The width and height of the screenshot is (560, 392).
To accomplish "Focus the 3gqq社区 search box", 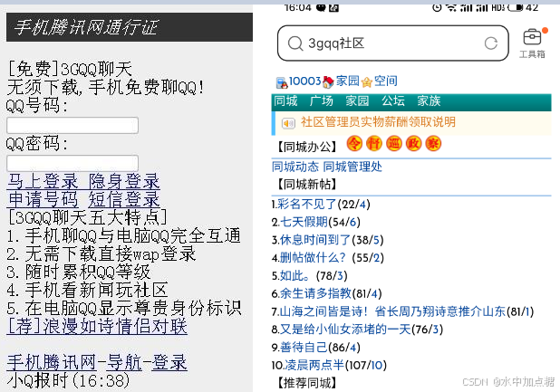I will click(393, 43).
